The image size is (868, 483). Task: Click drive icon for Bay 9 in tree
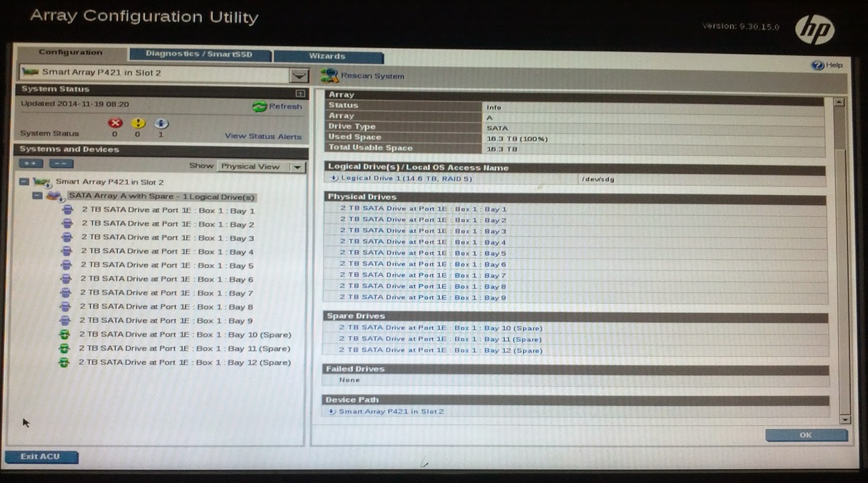click(65, 320)
